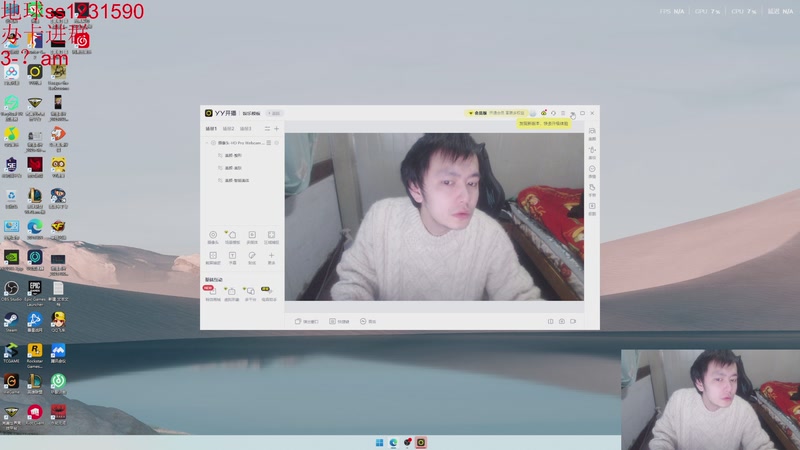
Task: Select the NVIDIA desktop icon
Action: click(x=11, y=260)
